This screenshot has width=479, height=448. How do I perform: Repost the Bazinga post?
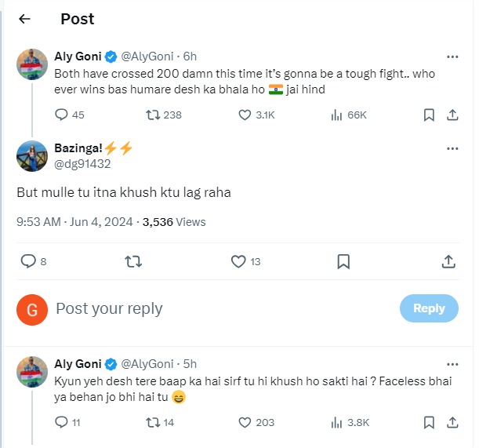[x=134, y=261]
